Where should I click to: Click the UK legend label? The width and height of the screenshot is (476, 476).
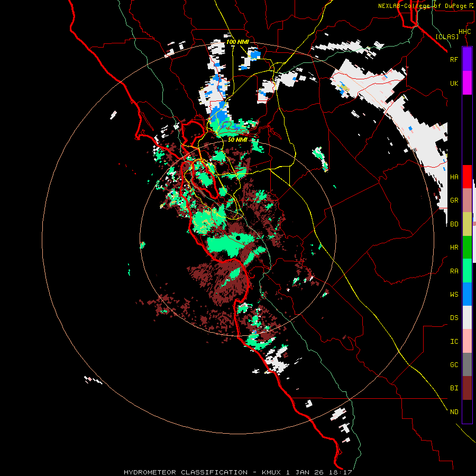click(x=454, y=83)
